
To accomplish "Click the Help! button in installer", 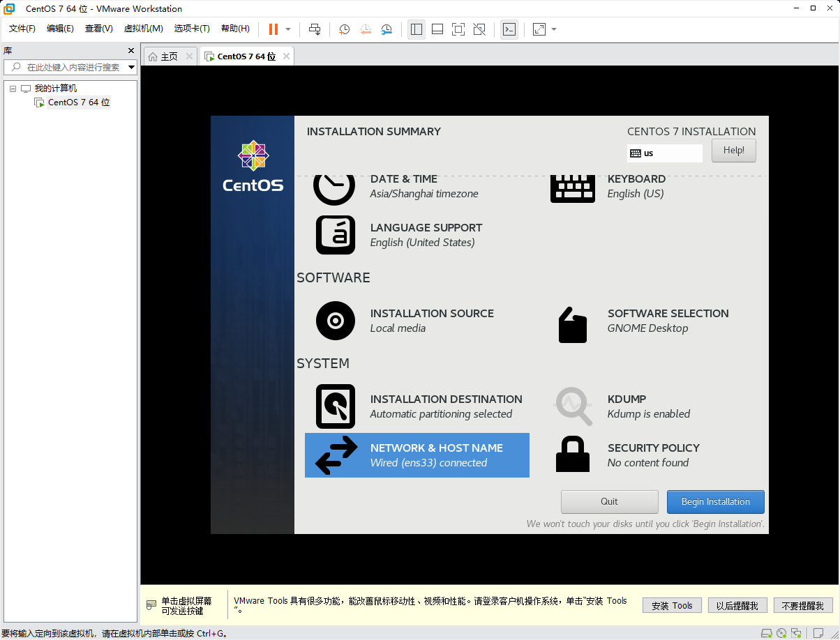I will [734, 151].
